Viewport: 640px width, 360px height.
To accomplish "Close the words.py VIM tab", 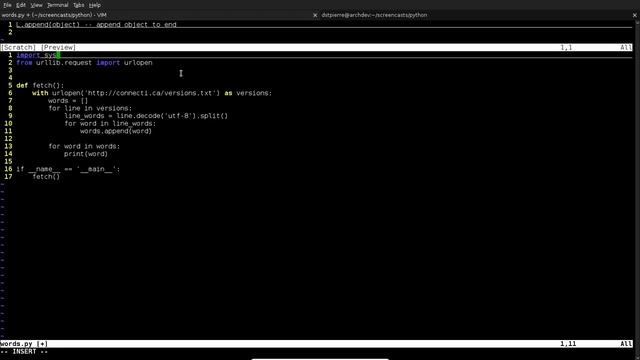I will click(315, 15).
